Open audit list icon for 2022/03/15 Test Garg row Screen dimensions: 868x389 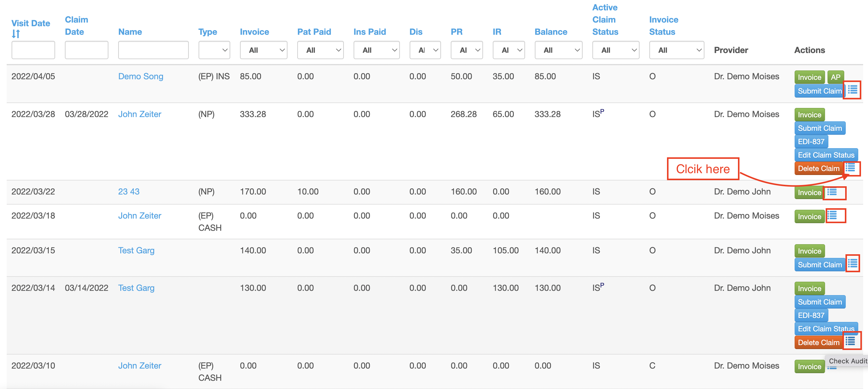(x=852, y=263)
